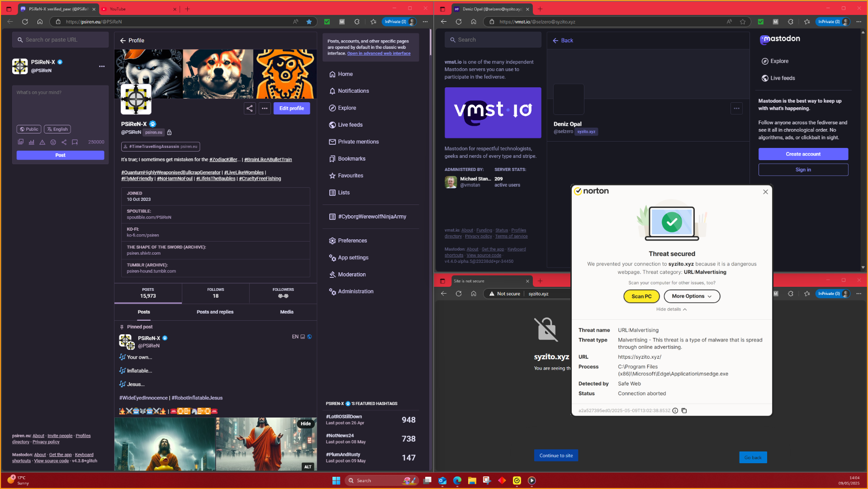The height and width of the screenshot is (489, 868).
Task: Open the advanced web interface link
Action: (x=379, y=53)
